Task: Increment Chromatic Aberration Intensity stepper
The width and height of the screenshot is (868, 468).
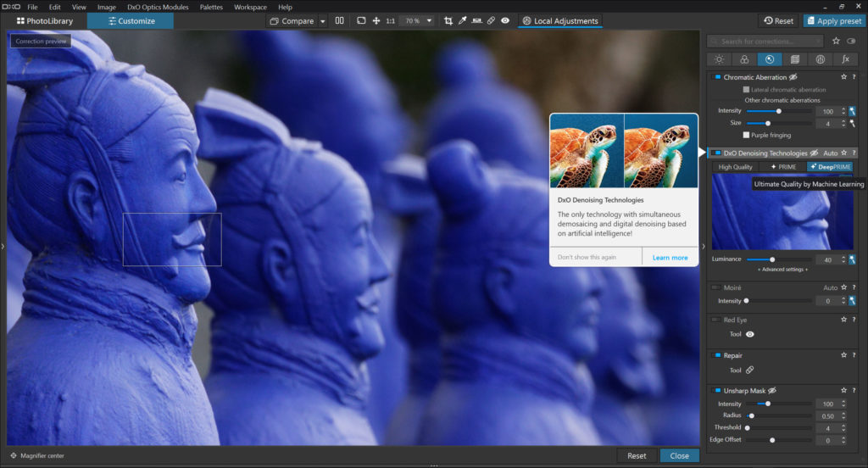Action: coord(843,109)
